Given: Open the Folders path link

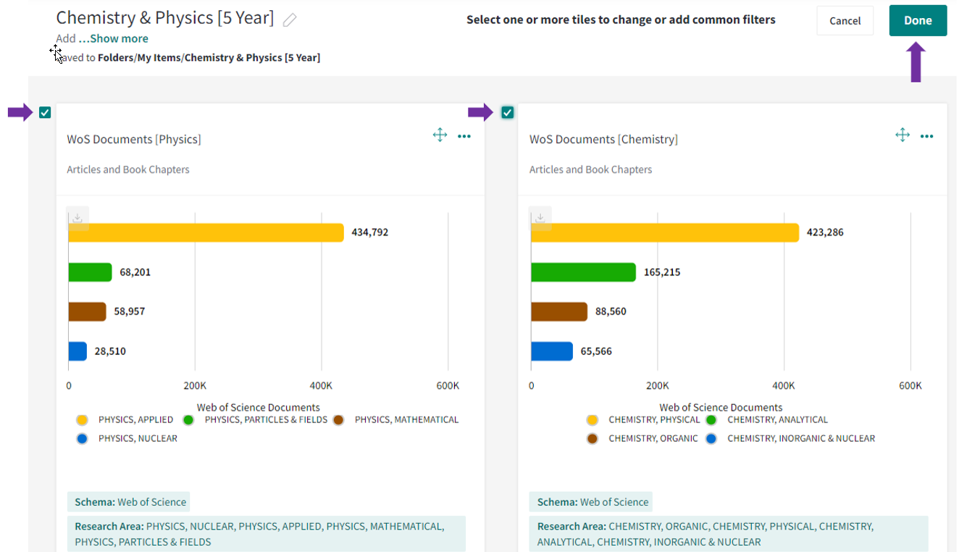Looking at the screenshot, I should point(116,57).
